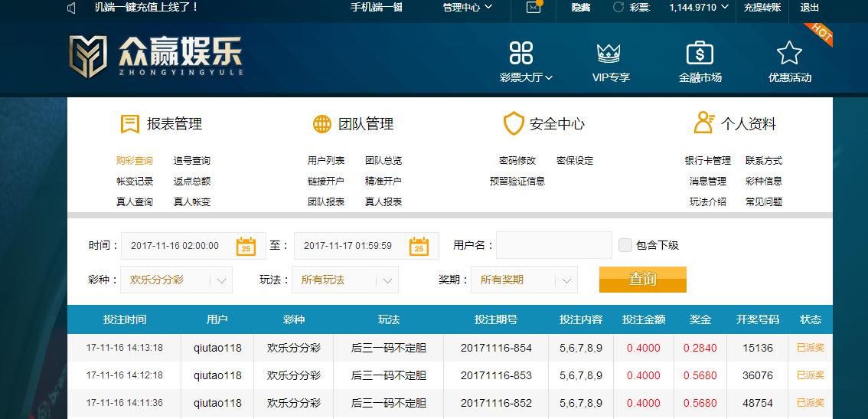Click 充提转账 link
This screenshot has height=419, width=868.
tap(762, 7)
